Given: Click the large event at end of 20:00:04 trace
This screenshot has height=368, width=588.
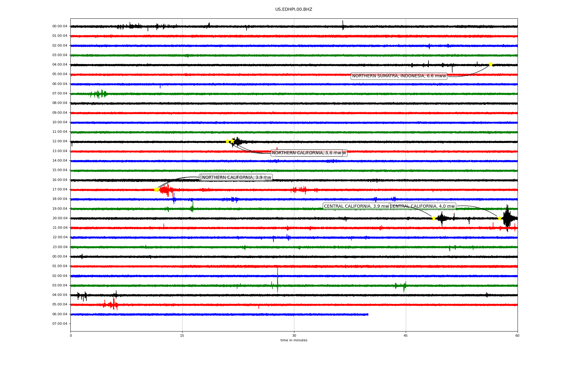Looking at the screenshot, I should click(507, 218).
